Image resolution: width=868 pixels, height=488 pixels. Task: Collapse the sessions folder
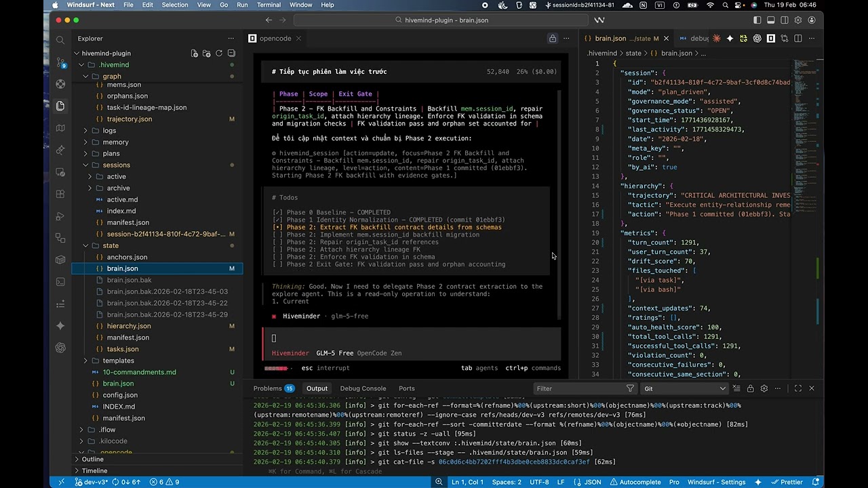(116, 165)
